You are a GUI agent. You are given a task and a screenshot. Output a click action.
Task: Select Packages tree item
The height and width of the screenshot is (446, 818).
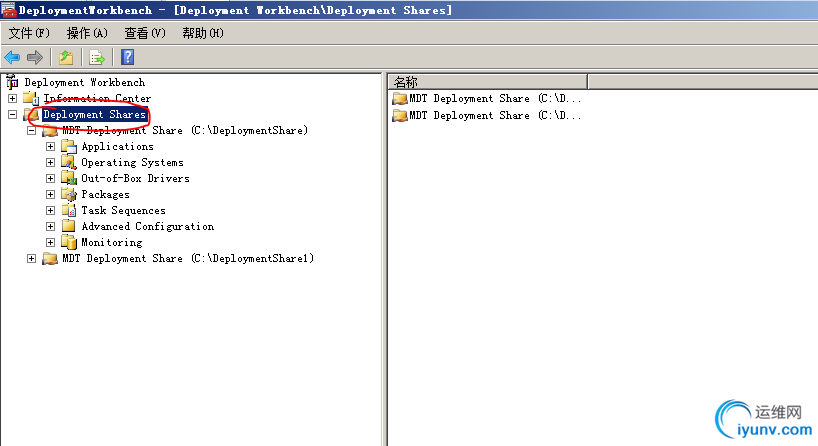tap(105, 195)
